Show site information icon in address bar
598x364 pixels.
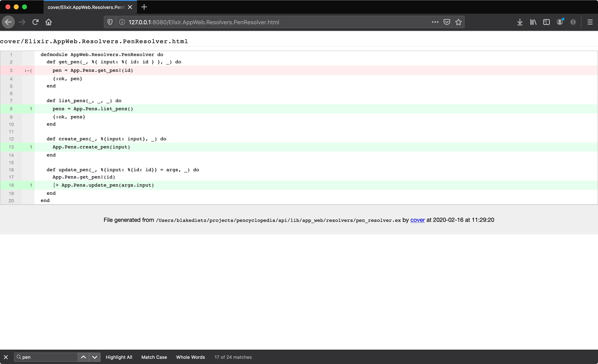pyautogui.click(x=122, y=22)
